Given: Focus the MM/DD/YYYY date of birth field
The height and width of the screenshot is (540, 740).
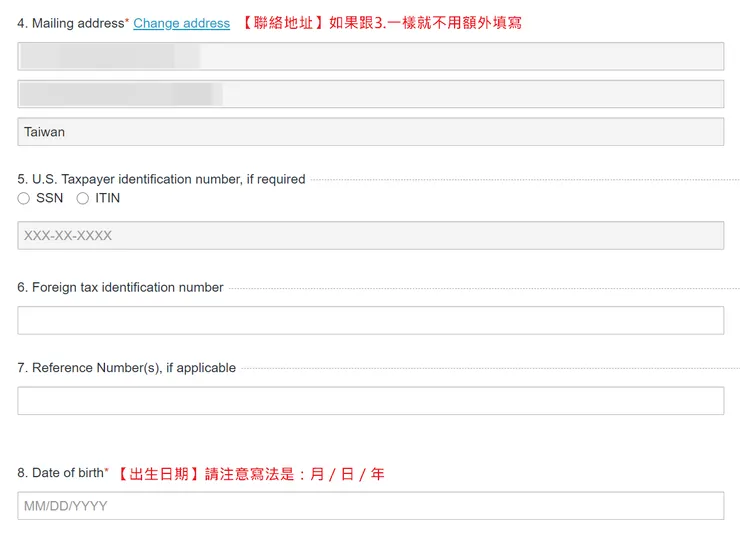Looking at the screenshot, I should 370,506.
